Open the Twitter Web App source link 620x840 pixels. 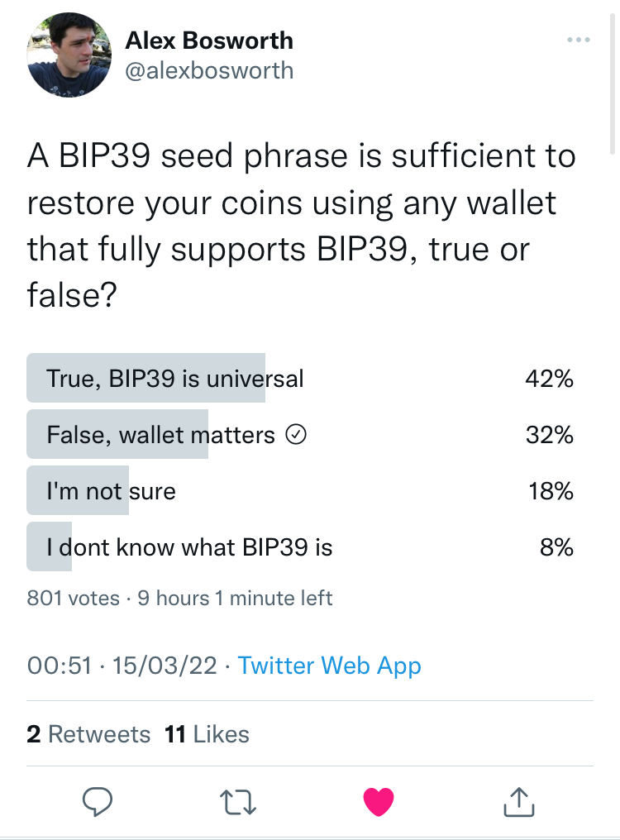click(x=329, y=666)
